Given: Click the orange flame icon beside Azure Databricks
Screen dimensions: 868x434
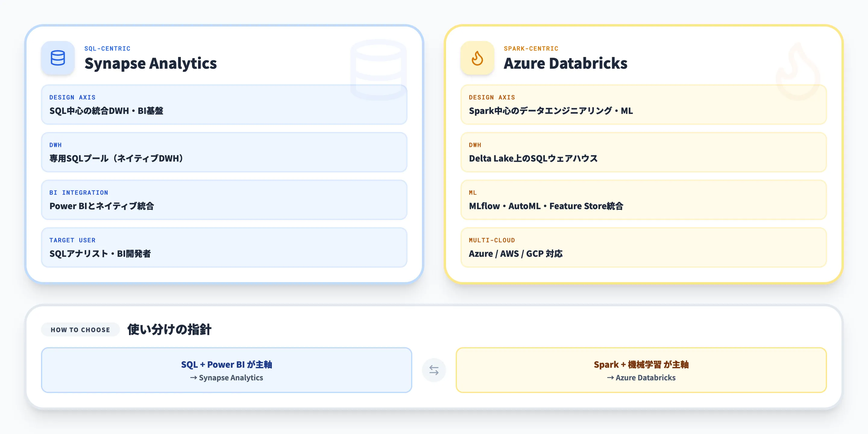Looking at the screenshot, I should [x=477, y=58].
